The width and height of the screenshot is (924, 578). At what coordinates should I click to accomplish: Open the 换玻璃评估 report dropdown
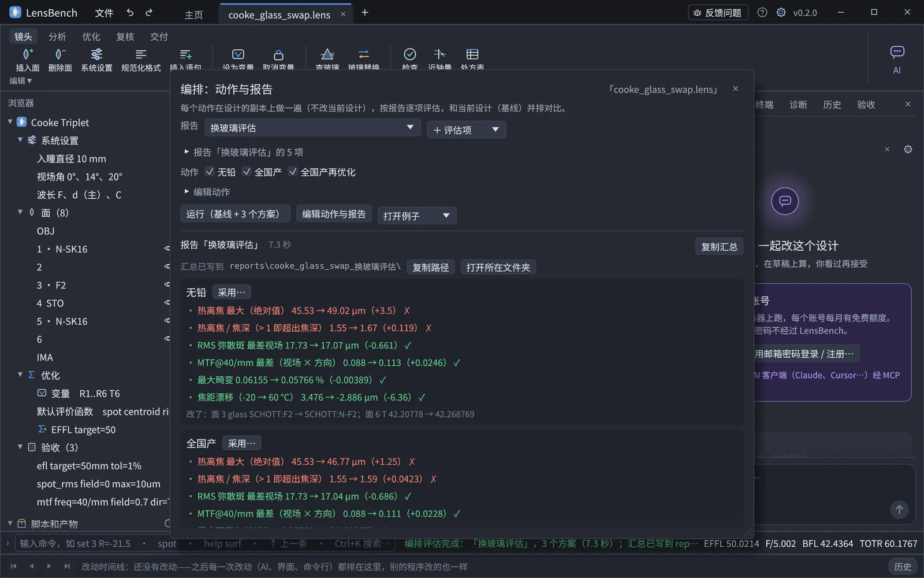coord(312,128)
